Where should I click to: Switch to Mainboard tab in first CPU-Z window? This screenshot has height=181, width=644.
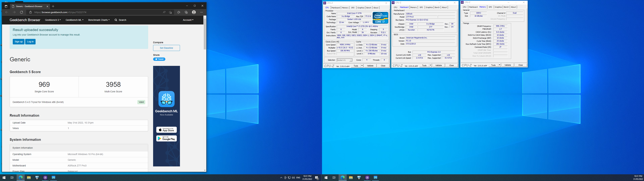click(x=336, y=8)
